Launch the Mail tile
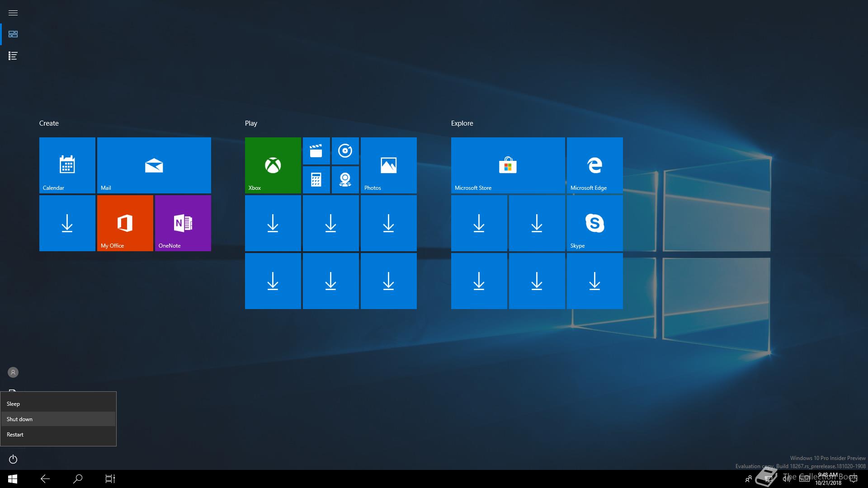The width and height of the screenshot is (868, 488). pyautogui.click(x=154, y=165)
